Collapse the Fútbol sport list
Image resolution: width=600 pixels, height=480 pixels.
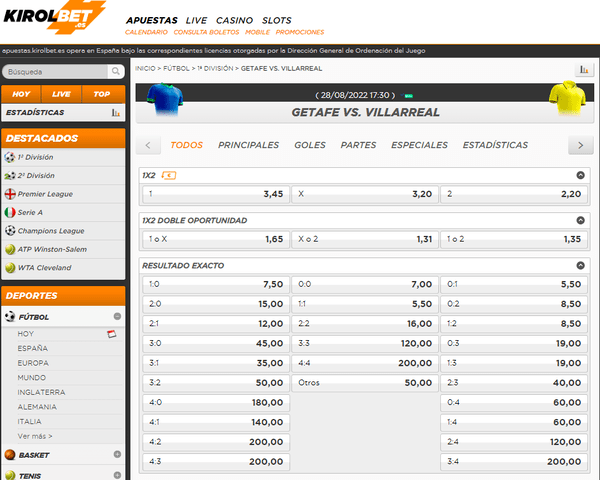[117, 316]
